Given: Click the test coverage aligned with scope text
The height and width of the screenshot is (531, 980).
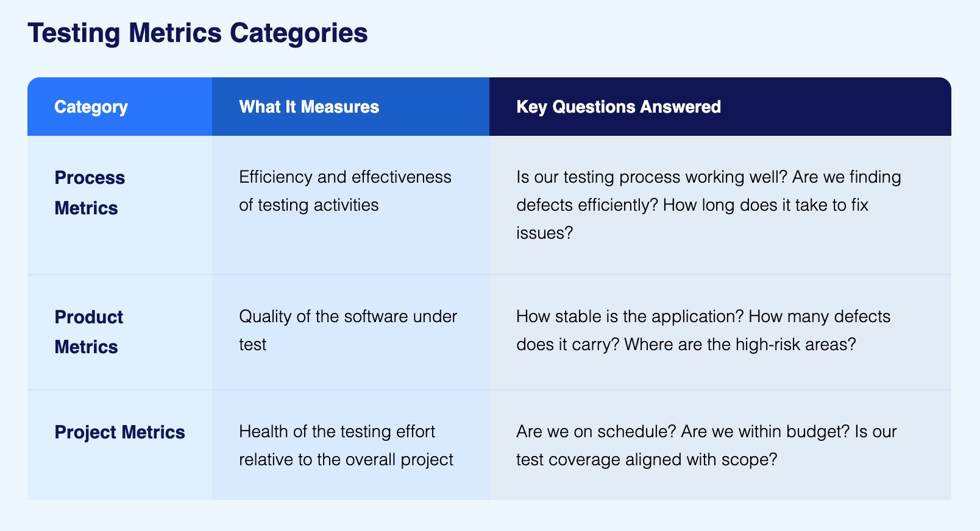Looking at the screenshot, I should [647, 459].
